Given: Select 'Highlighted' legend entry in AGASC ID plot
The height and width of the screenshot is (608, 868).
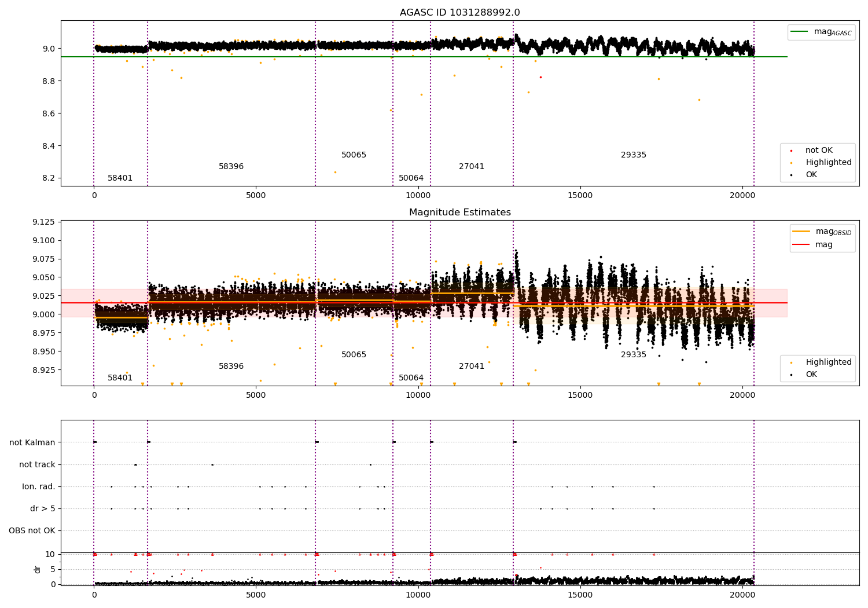Looking at the screenshot, I should pyautogui.click(x=829, y=163).
